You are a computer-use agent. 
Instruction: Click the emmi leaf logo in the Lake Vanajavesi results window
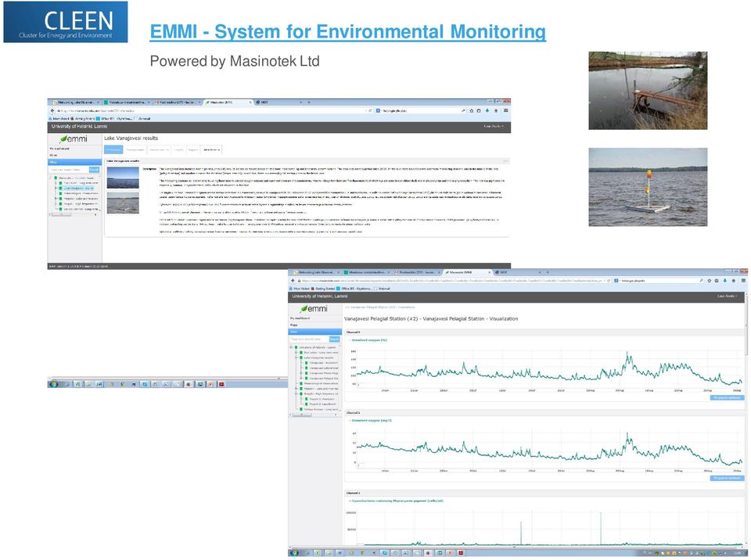click(x=74, y=139)
